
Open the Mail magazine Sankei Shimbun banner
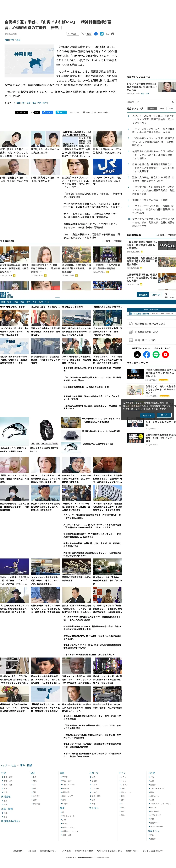[x=151, y=312]
